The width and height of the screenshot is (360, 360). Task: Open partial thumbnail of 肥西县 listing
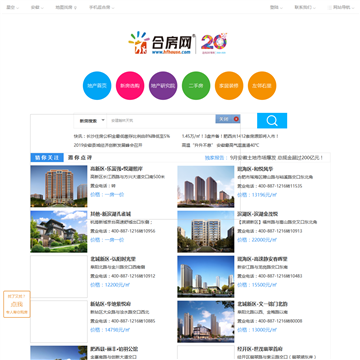click(59, 353)
